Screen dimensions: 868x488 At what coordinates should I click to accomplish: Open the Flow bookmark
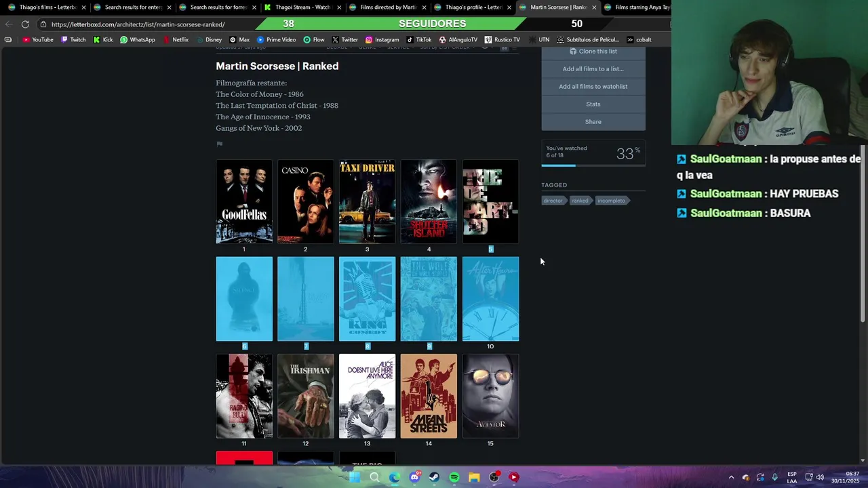pos(314,39)
